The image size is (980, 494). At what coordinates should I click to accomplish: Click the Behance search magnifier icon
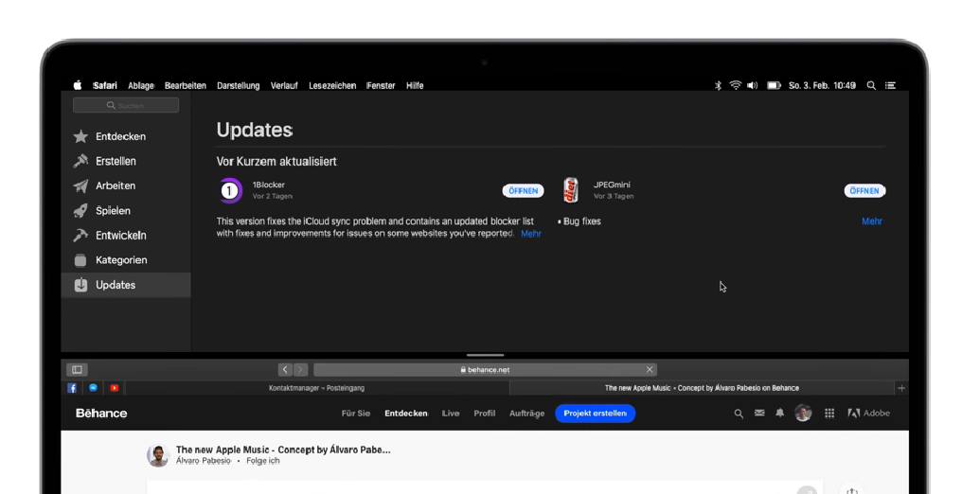tap(739, 414)
